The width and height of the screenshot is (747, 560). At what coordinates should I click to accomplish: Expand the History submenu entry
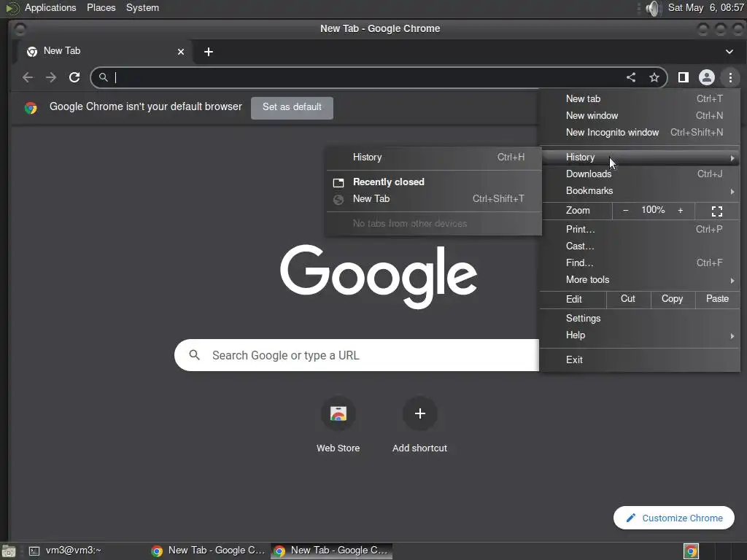(x=640, y=157)
